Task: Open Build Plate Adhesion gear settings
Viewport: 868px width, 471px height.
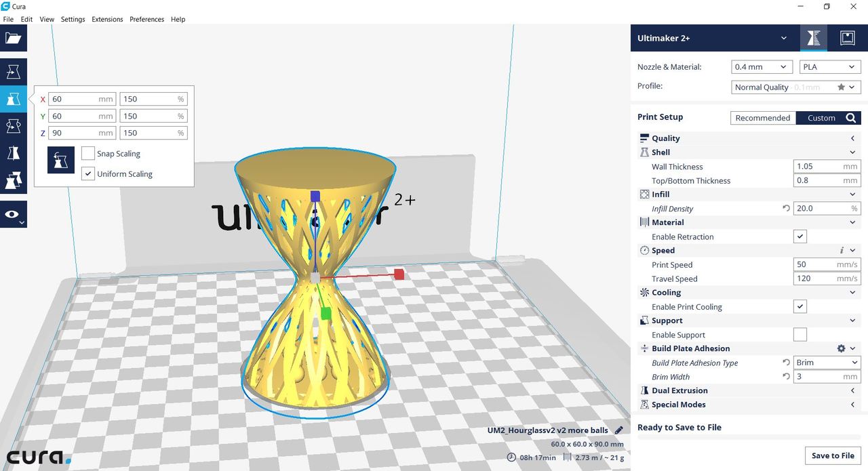Action: coord(841,348)
